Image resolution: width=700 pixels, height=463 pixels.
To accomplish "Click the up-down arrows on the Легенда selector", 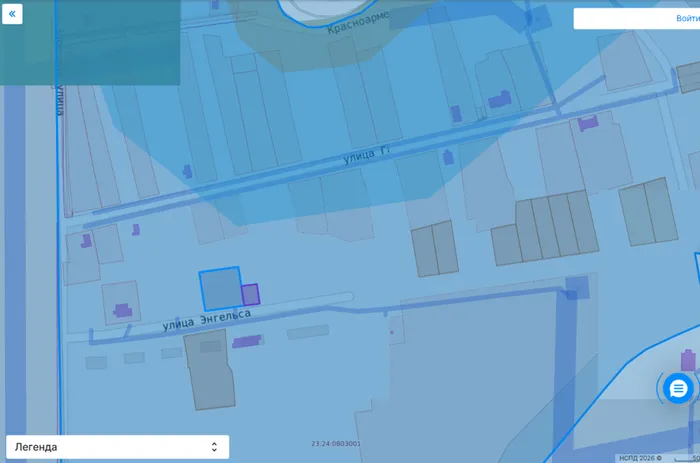I will point(213,447).
